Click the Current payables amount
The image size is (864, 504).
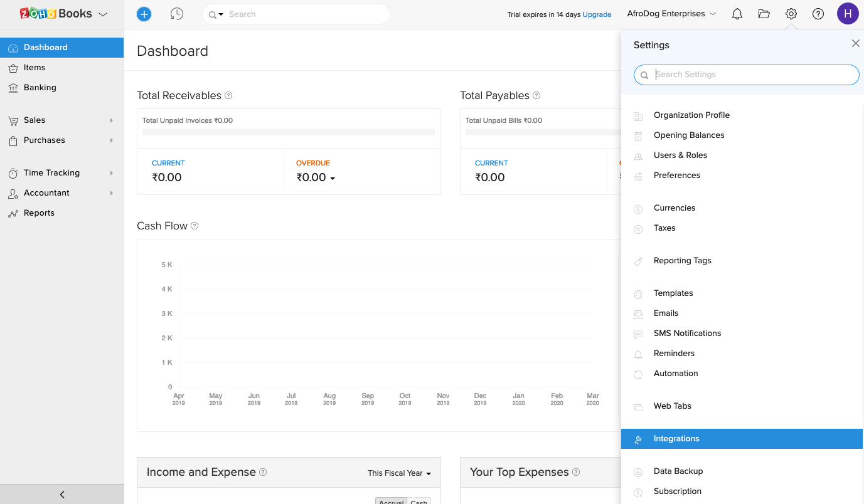[490, 177]
